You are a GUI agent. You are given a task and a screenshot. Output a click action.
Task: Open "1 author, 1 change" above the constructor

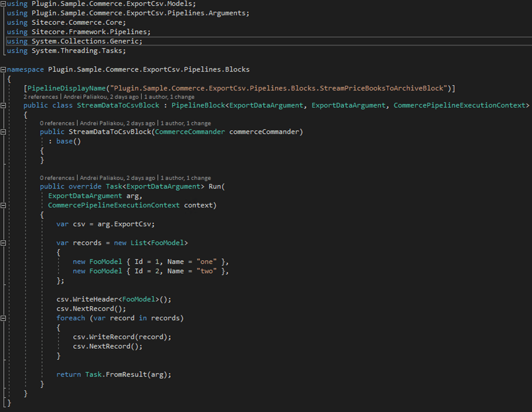(186, 123)
